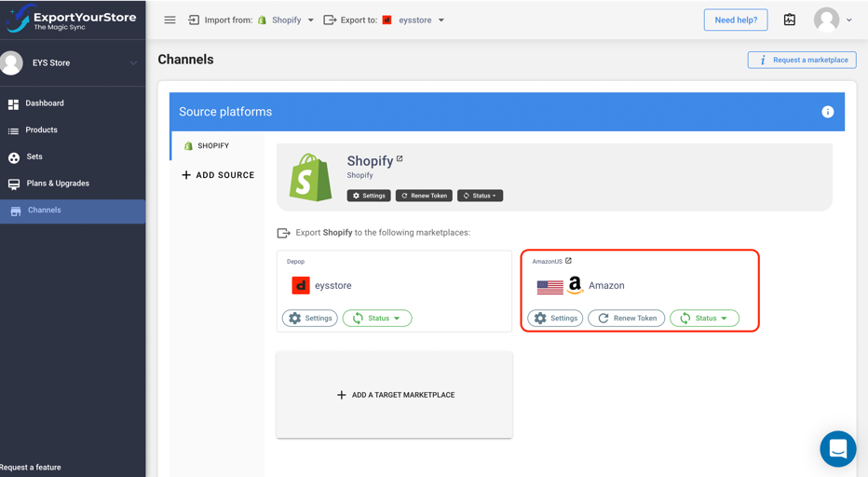Click the EYS Store profile avatar in sidebar
The image size is (868, 477).
pos(11,62)
